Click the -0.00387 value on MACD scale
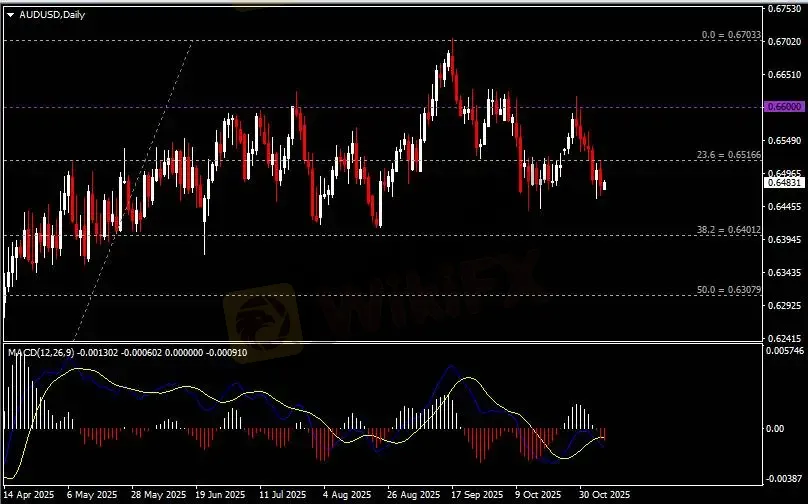The height and width of the screenshot is (504, 808). [782, 478]
